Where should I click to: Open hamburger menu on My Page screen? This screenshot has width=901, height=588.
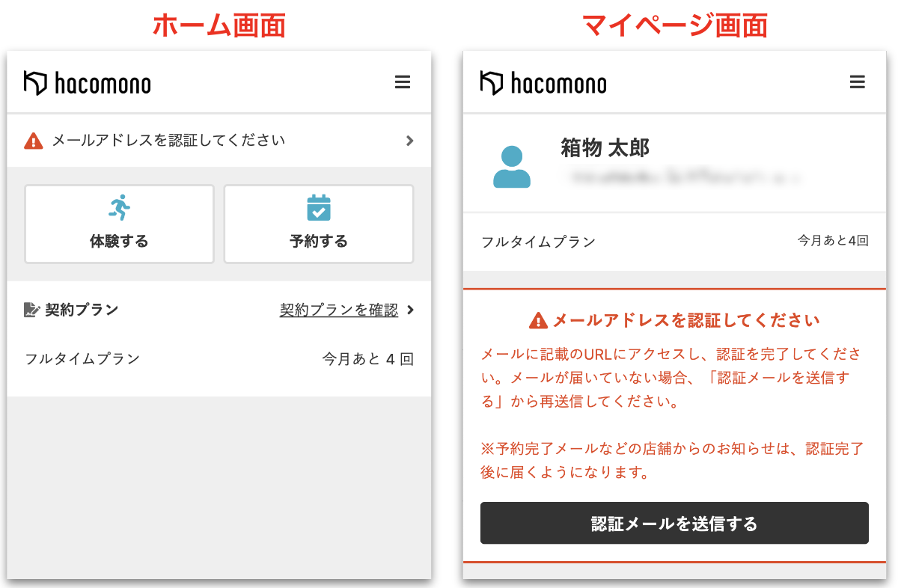tap(858, 82)
